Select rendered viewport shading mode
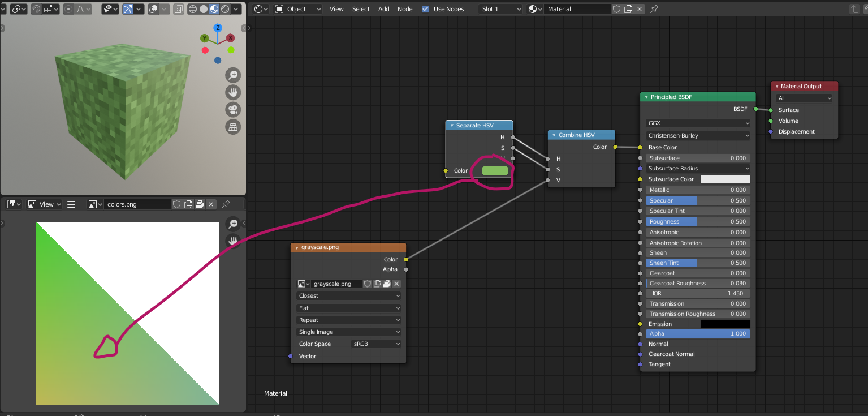868x416 pixels. [x=225, y=9]
